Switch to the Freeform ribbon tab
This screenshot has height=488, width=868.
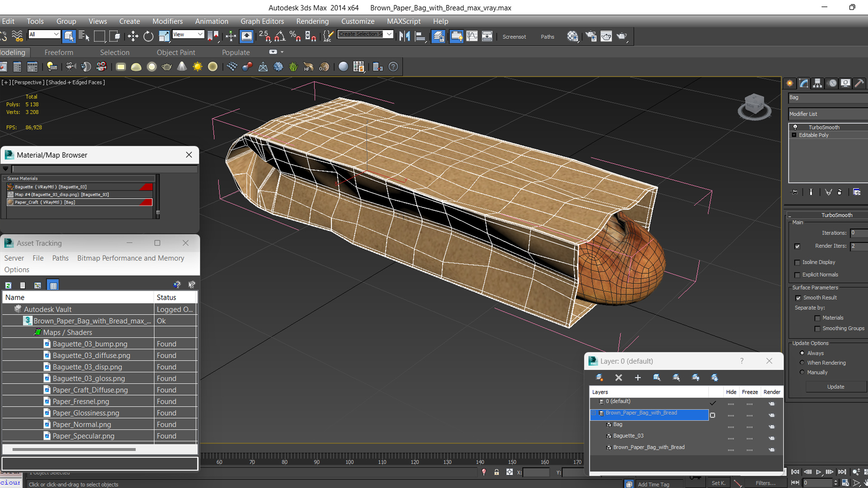(59, 52)
